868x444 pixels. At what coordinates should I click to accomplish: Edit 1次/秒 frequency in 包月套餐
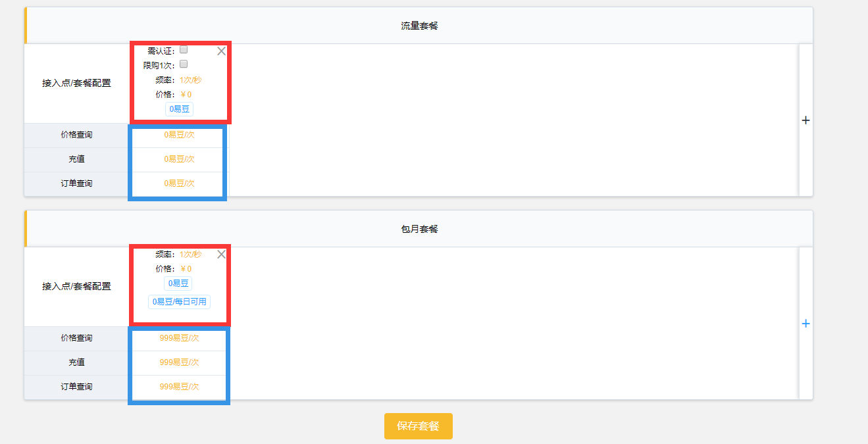(191, 255)
